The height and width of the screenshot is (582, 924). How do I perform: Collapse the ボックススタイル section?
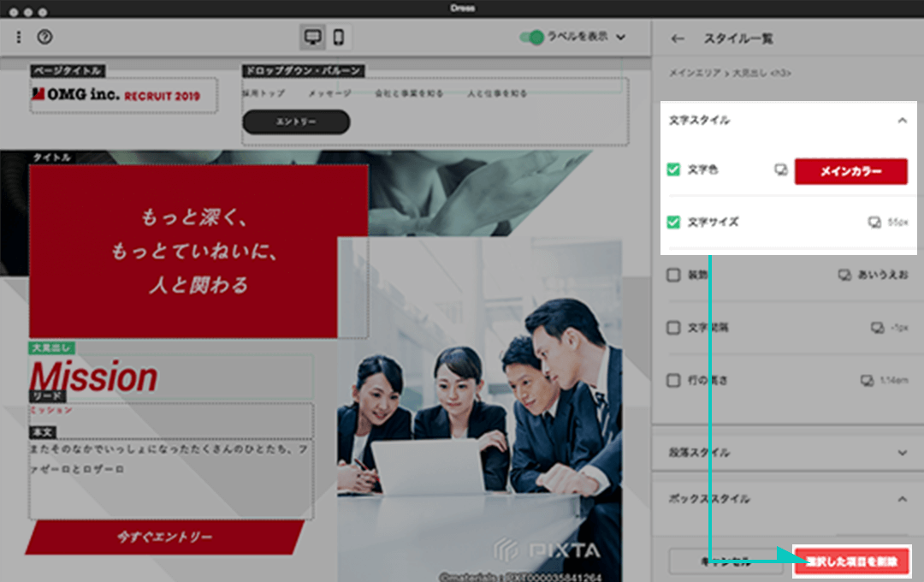click(x=902, y=497)
